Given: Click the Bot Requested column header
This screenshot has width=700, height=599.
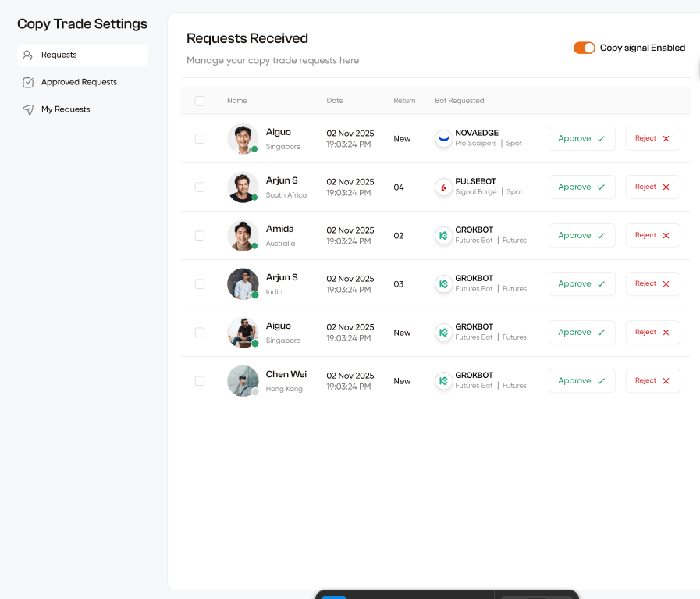Looking at the screenshot, I should [460, 101].
